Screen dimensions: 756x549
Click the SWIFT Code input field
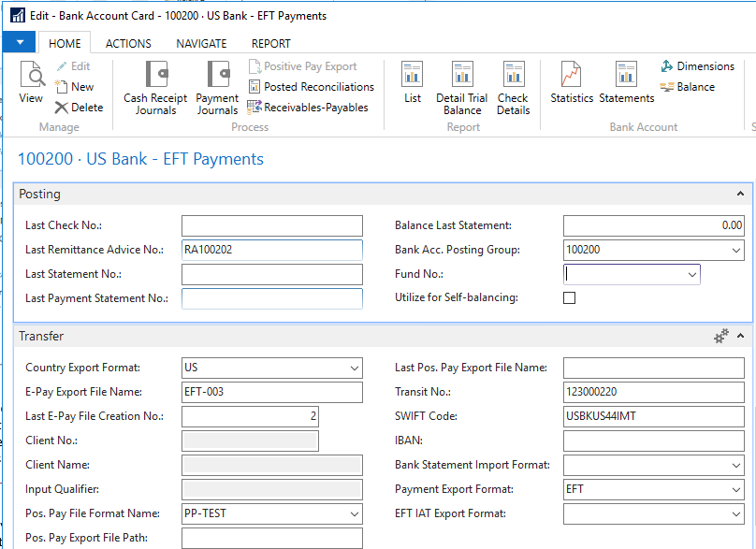tap(653, 416)
